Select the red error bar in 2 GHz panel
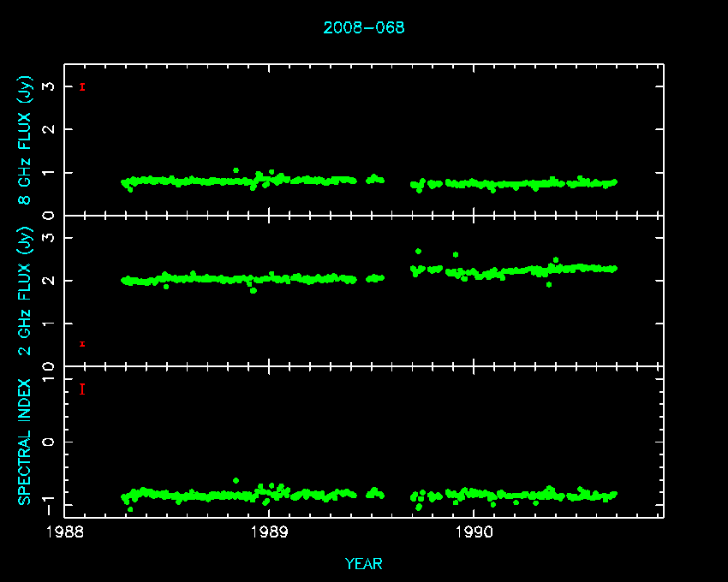Viewport: 728px width, 582px height. click(x=82, y=344)
